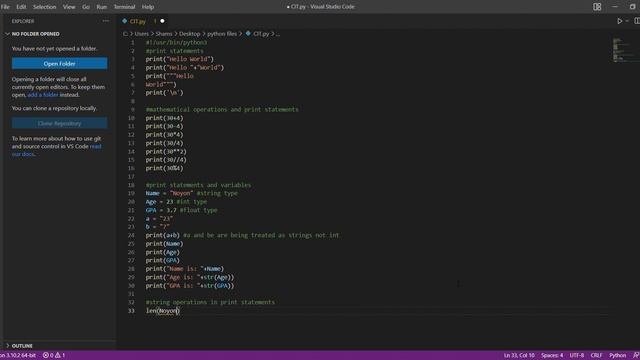Open the Edit menu

point(21,7)
